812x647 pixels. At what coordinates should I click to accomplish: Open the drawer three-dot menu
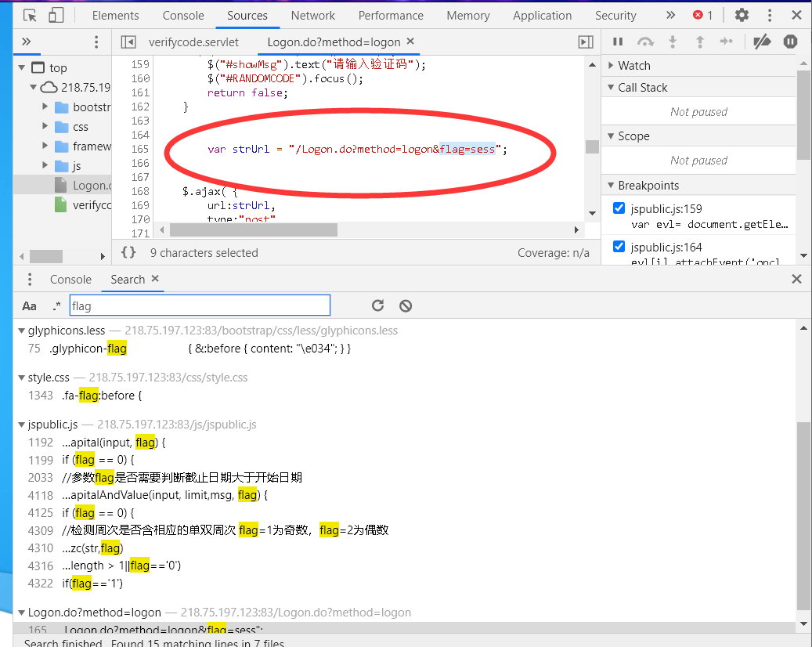(x=30, y=279)
